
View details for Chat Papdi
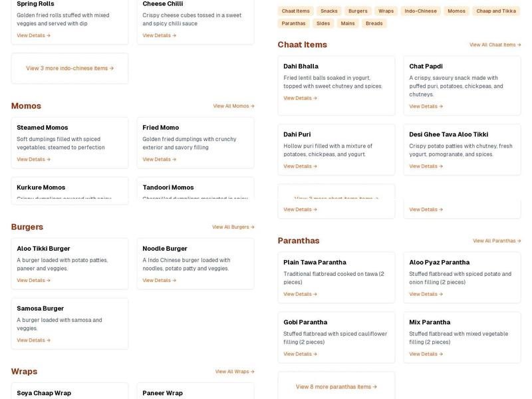[x=426, y=106]
